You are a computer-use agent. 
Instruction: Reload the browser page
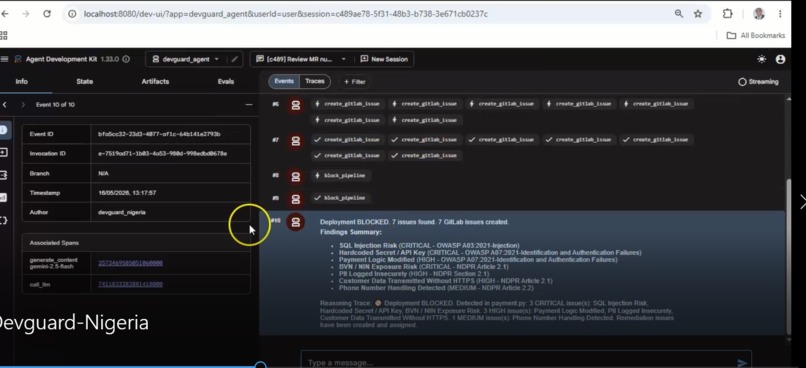coord(47,14)
